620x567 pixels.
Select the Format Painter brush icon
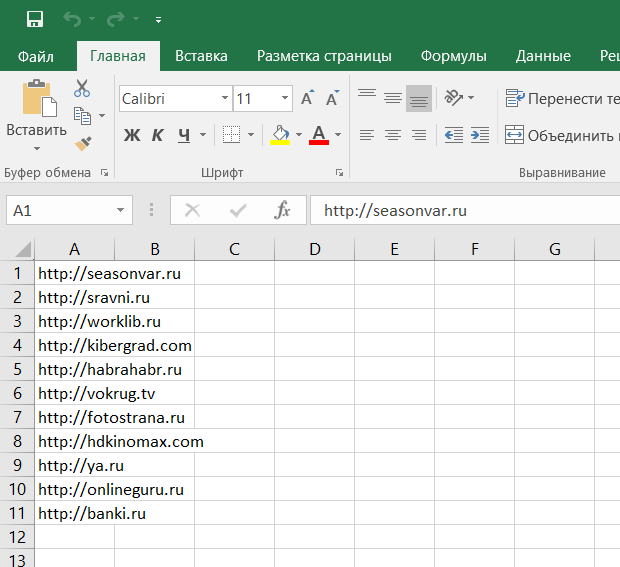click(x=83, y=144)
